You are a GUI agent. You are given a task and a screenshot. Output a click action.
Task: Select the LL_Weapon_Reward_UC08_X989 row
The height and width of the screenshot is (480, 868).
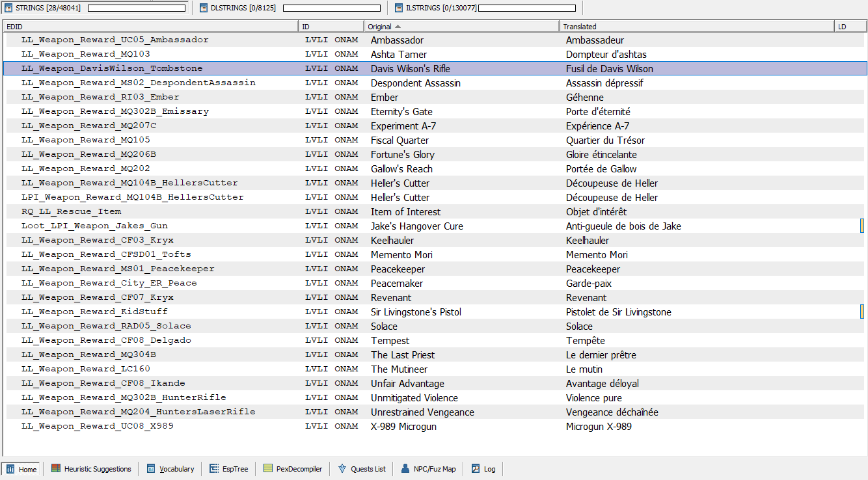[435, 426]
